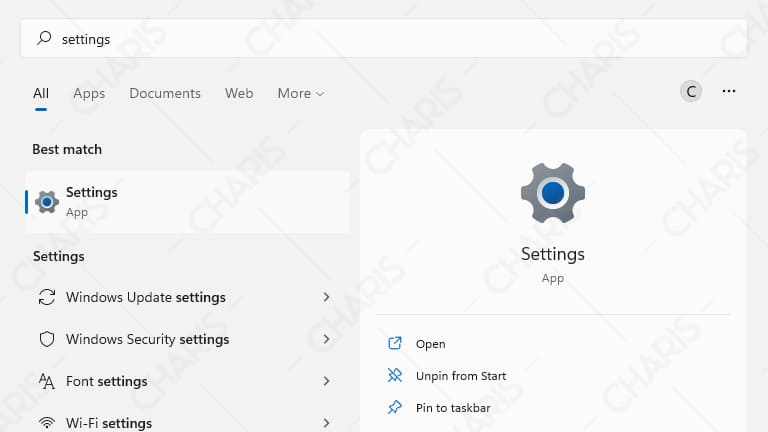Click the Font settings letter icon

47,381
